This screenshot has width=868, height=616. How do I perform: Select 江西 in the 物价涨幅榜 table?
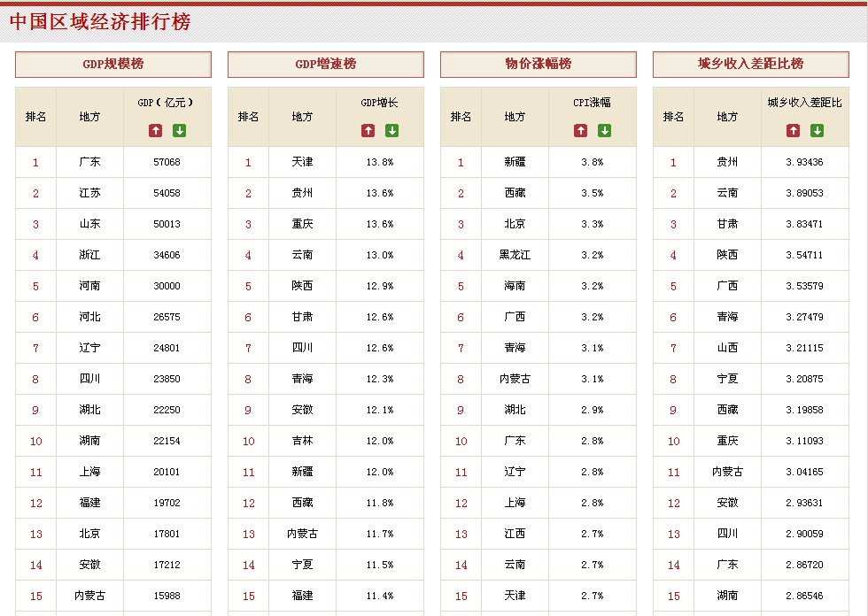click(515, 534)
